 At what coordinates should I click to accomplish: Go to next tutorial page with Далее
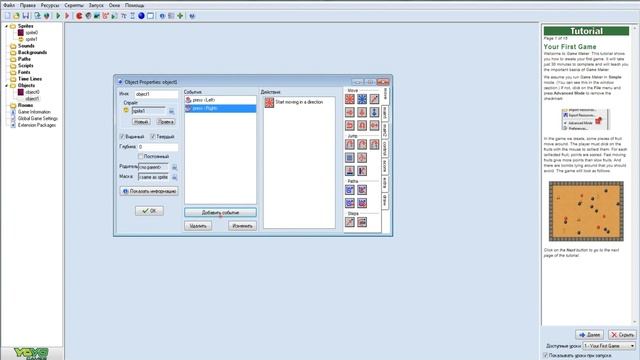pos(589,335)
